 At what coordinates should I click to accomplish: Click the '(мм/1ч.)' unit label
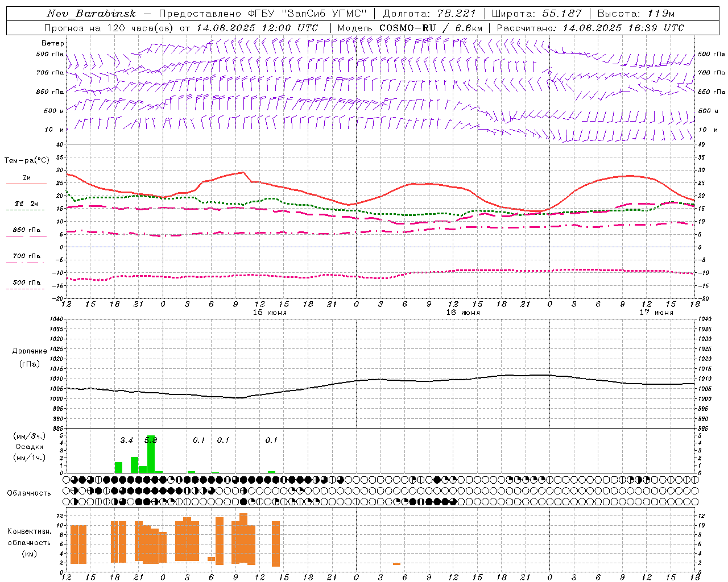(x=29, y=458)
